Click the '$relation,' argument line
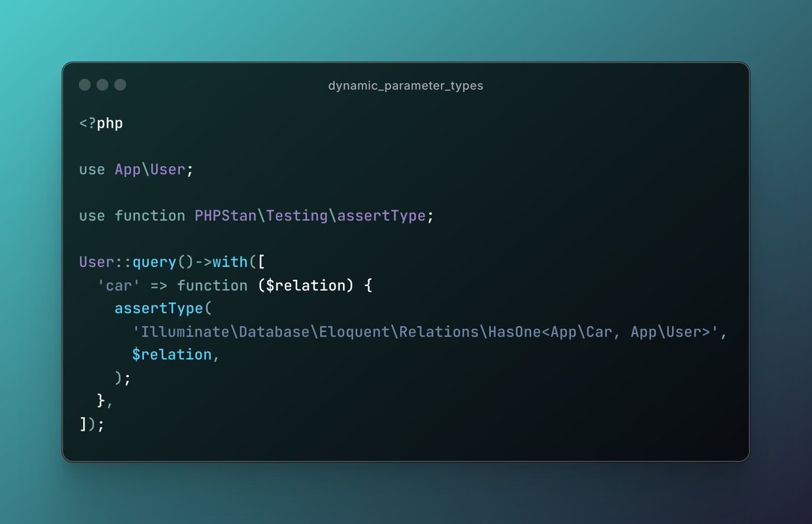This screenshot has width=812, height=524. click(x=176, y=354)
